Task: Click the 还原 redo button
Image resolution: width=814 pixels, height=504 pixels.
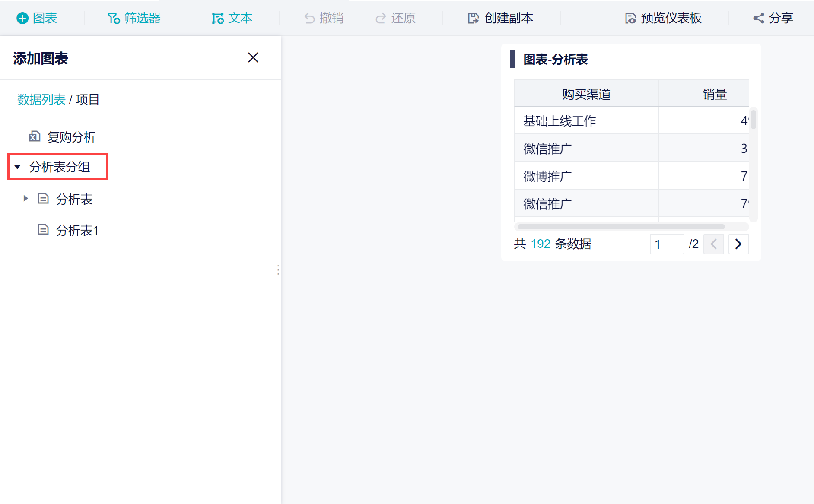Action: pos(395,18)
